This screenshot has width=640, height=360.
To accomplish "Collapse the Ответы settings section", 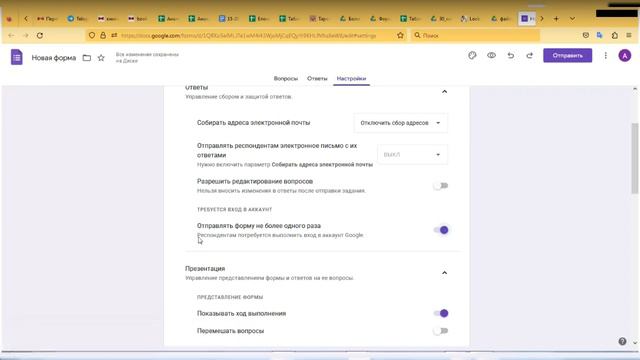I will pos(444,91).
